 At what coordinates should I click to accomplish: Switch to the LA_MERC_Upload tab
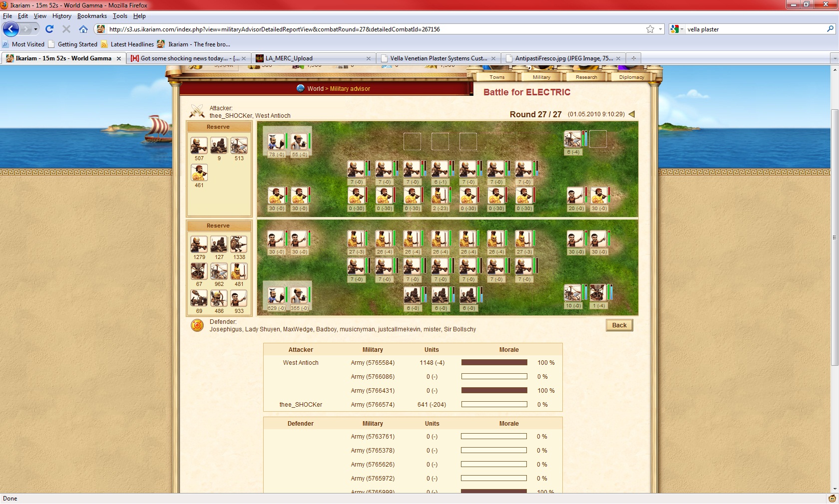pyautogui.click(x=313, y=58)
